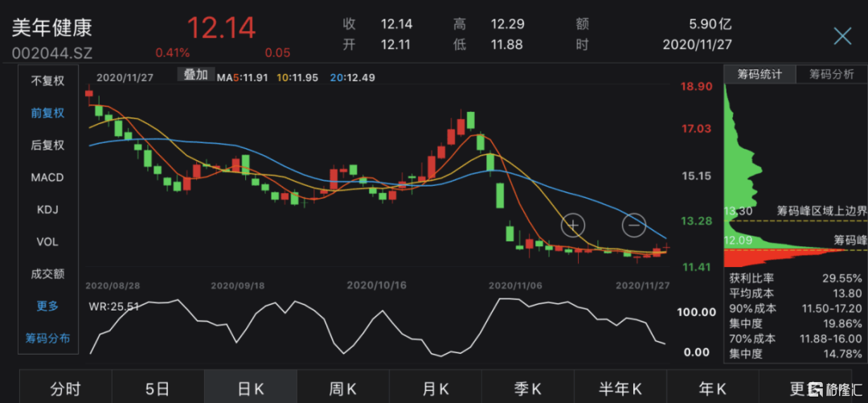
Task: Close the chart with the X icon
Action: pyautogui.click(x=842, y=36)
